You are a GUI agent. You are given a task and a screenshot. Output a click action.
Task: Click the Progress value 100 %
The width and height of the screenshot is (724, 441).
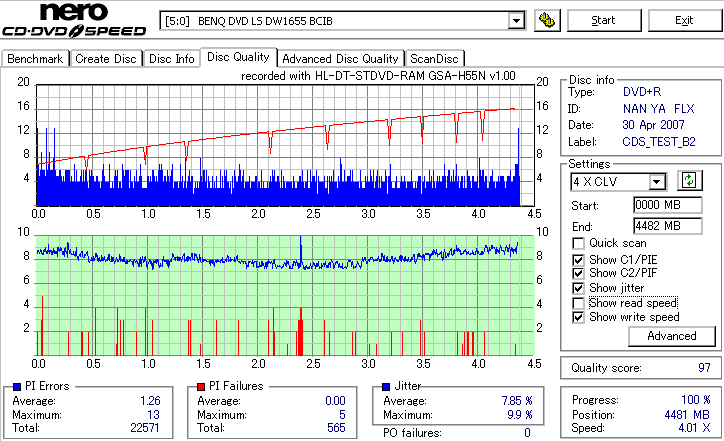click(x=696, y=400)
